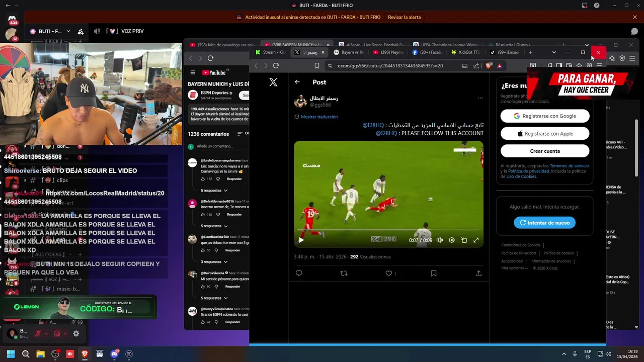This screenshot has height=362, width=644.
Task: Switch to (20+) Facebook tab
Action: click(427, 52)
